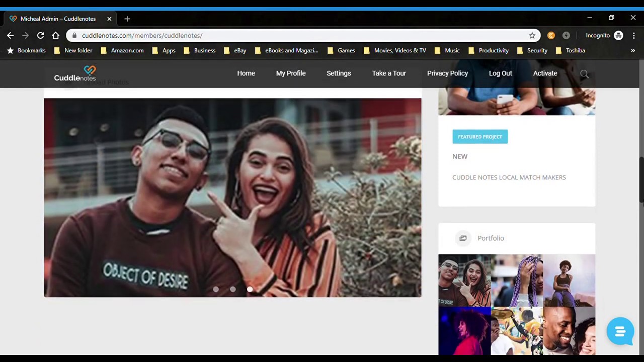The height and width of the screenshot is (362, 644).
Task: Click the orange extension icon
Action: 551,35
